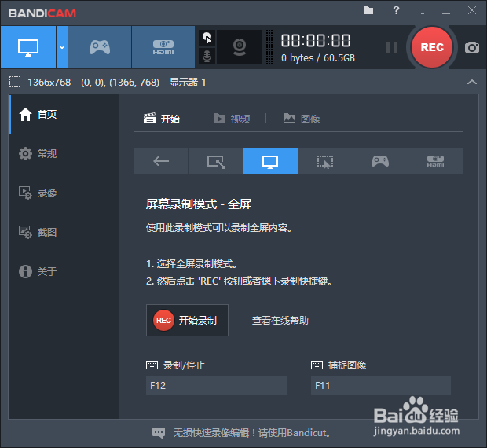The width and height of the screenshot is (487, 448).
Task: Toggle microphone recording icon
Action: (x=207, y=57)
